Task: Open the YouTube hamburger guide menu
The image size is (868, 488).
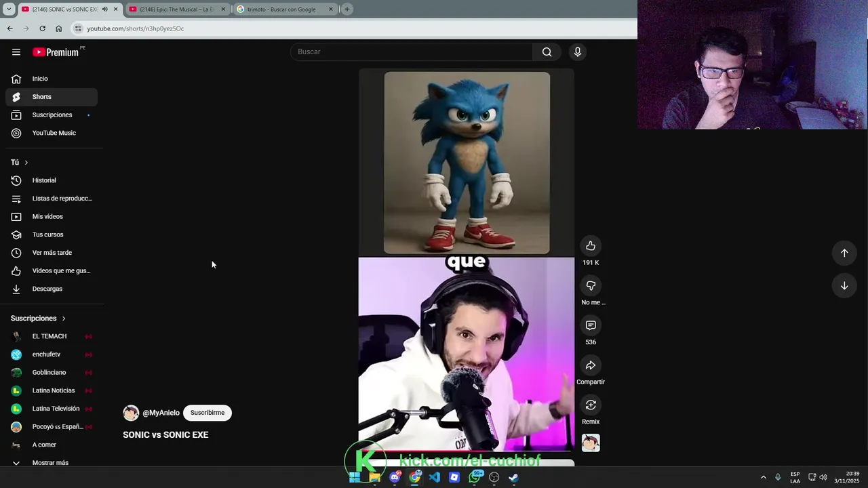Action: [16, 52]
